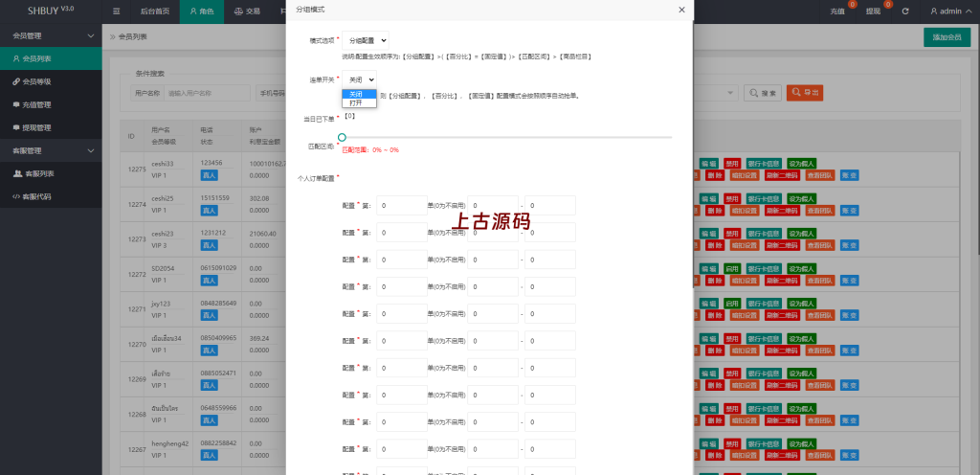Click 编辑 for user ceshi25

click(x=709, y=198)
